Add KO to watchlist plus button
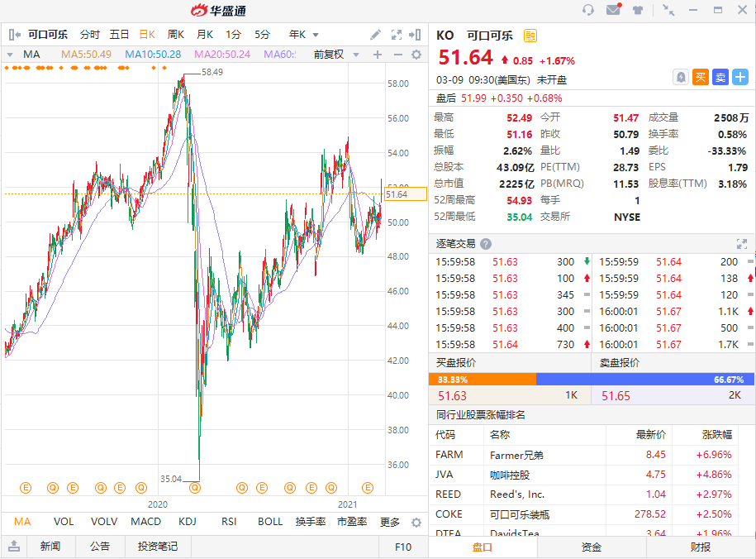 point(740,77)
